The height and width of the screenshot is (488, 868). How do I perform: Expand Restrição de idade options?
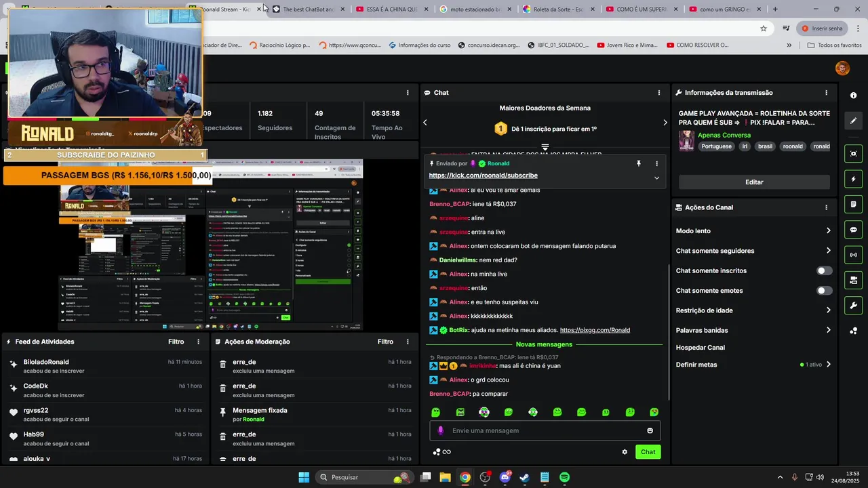point(828,310)
